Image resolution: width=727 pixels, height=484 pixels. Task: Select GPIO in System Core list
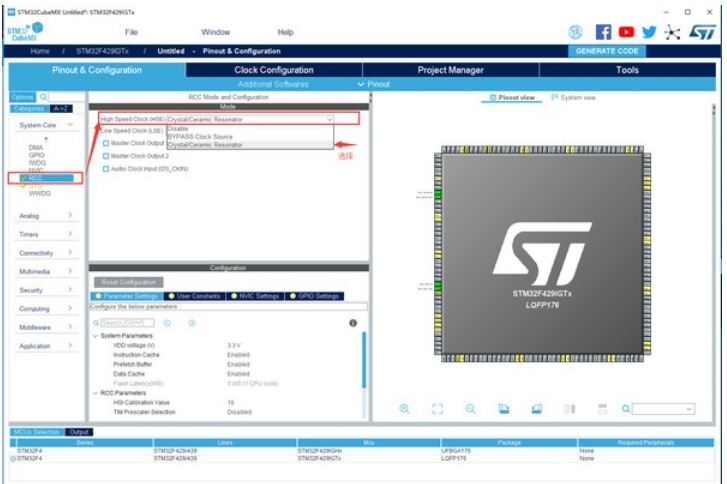coord(37,155)
